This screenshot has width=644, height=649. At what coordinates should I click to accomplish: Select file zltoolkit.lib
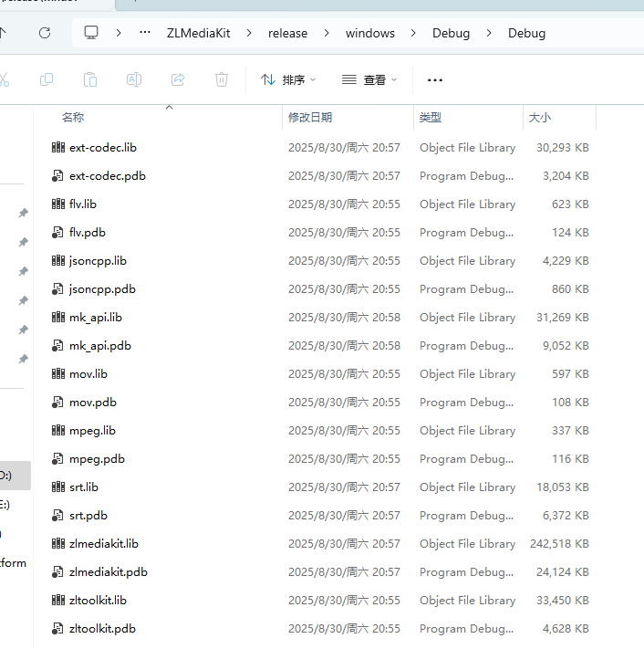coord(98,601)
